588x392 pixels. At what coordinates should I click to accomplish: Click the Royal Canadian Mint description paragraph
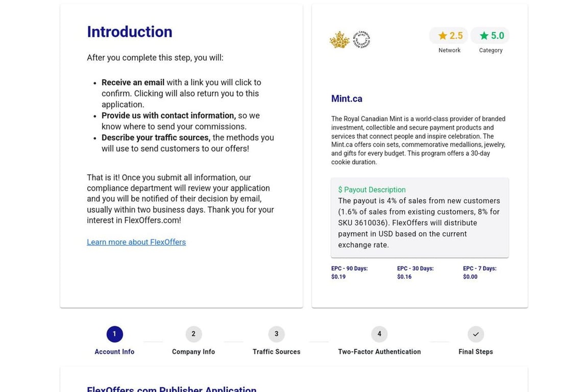[419, 140]
